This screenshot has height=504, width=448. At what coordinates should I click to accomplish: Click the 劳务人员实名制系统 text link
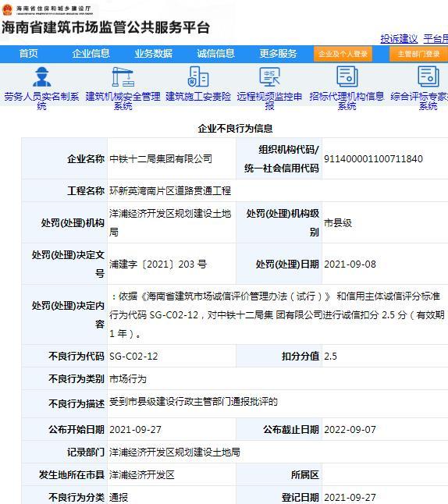click(x=42, y=101)
